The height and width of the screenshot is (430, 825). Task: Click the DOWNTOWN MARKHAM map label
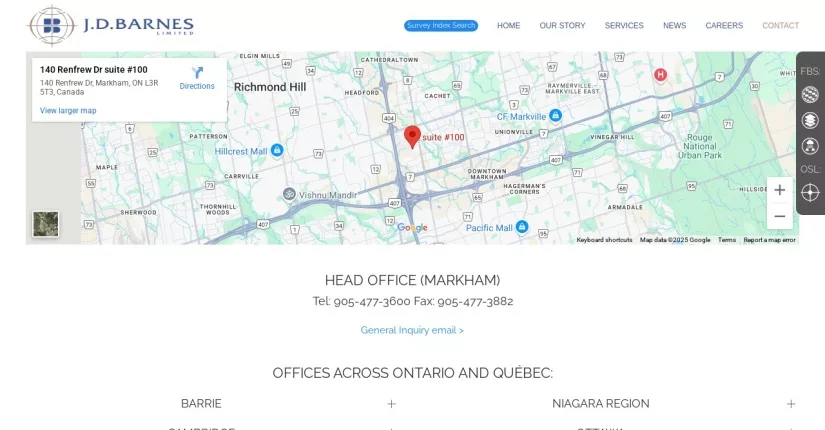point(487,174)
